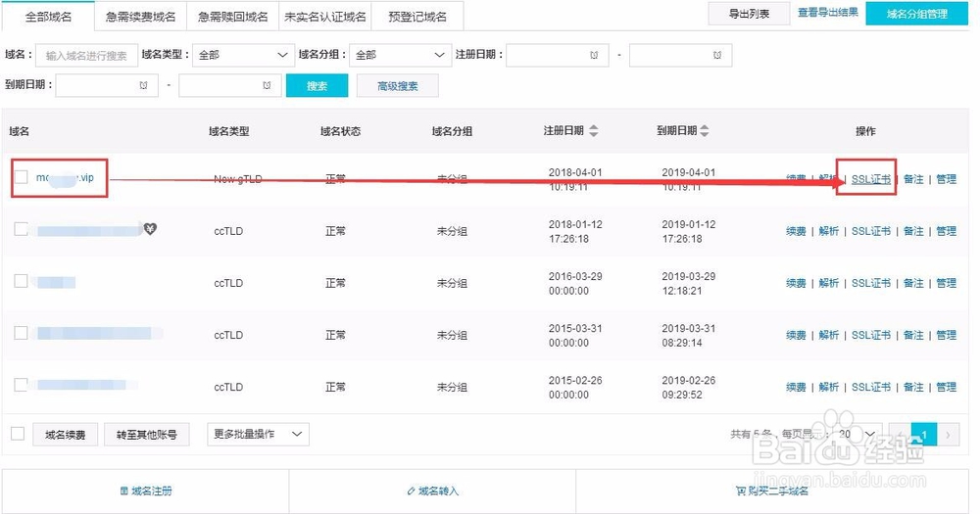This screenshot has width=980, height=514.
Task: Click 导出列表 button
Action: (x=750, y=14)
